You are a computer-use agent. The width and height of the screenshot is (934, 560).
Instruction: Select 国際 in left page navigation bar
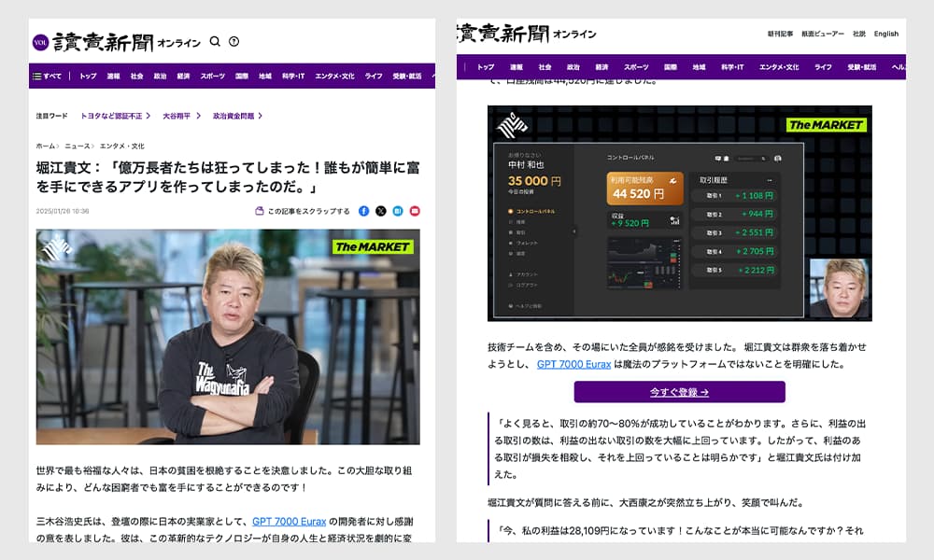[242, 77]
